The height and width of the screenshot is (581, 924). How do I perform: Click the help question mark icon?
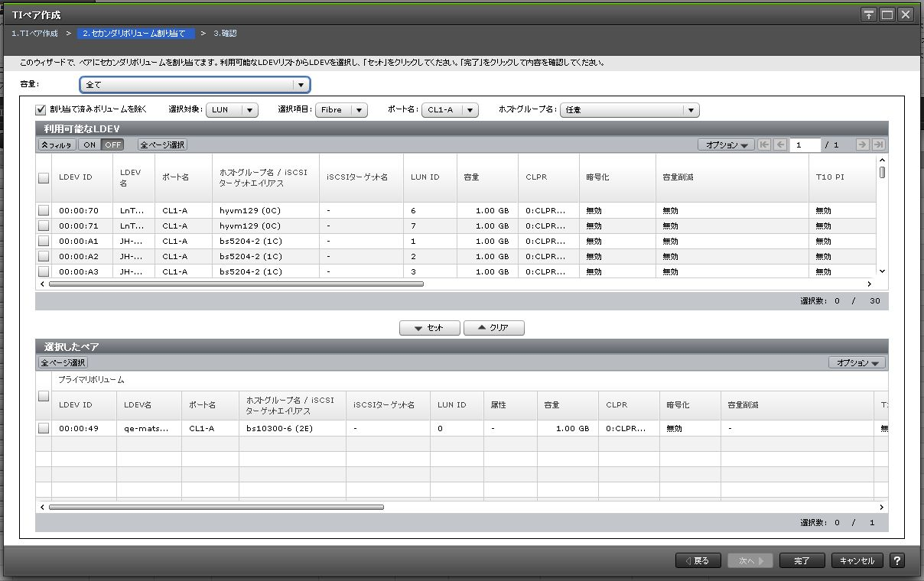point(897,560)
